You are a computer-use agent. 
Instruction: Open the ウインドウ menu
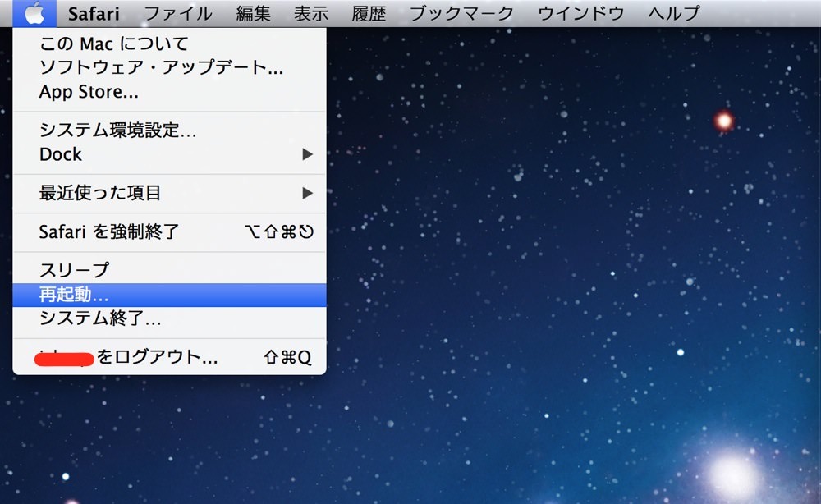click(581, 14)
